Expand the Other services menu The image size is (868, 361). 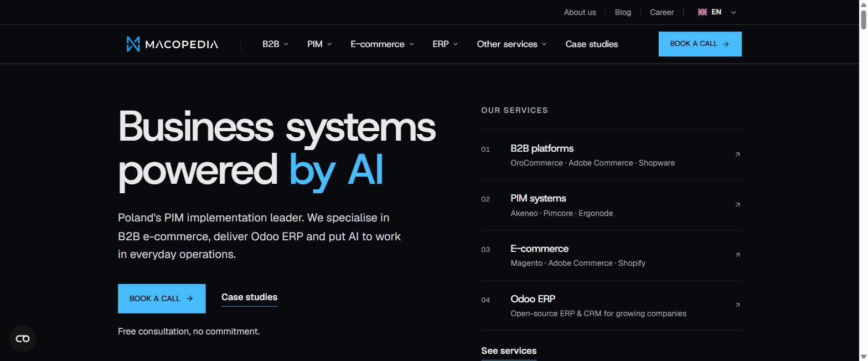click(512, 44)
